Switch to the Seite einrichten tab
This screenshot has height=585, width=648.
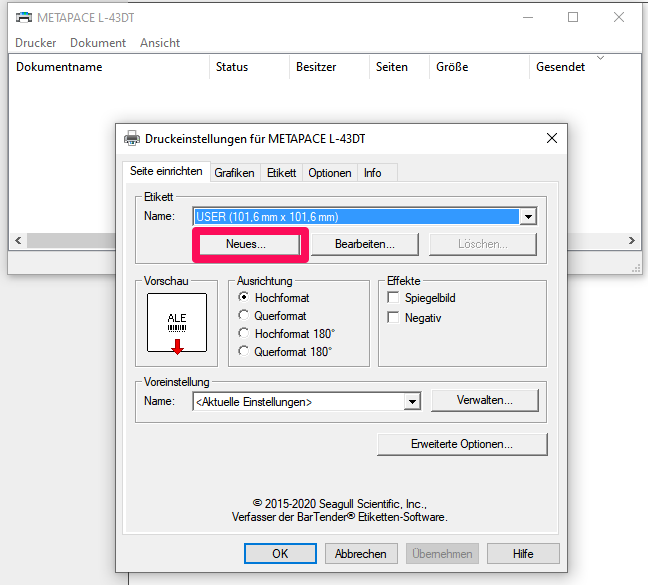[x=166, y=171]
